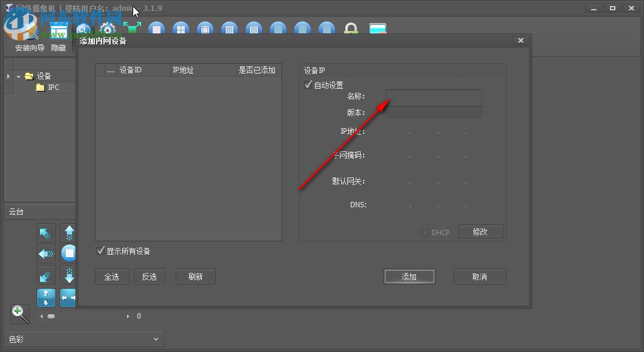Uncheck the 自动设置 automatic setup checkbox

pos(308,85)
